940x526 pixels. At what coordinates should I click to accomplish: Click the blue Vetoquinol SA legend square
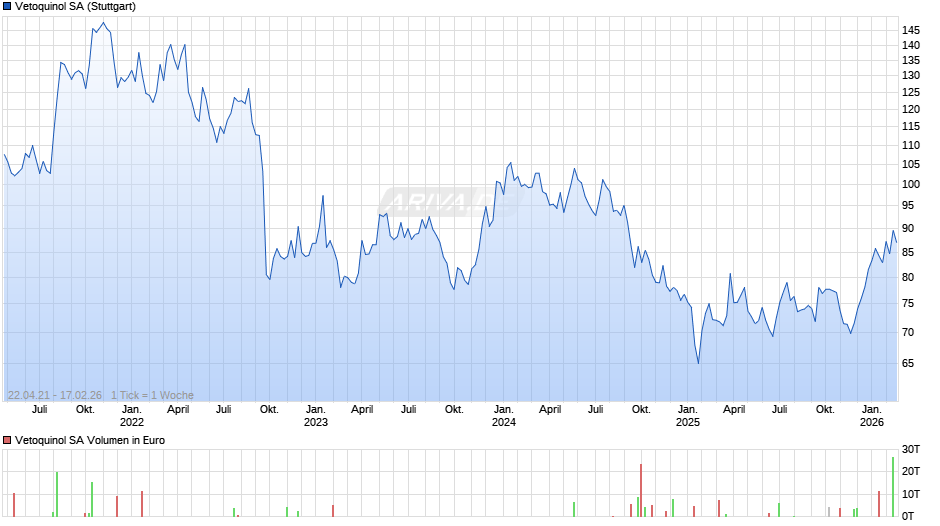[7, 7]
